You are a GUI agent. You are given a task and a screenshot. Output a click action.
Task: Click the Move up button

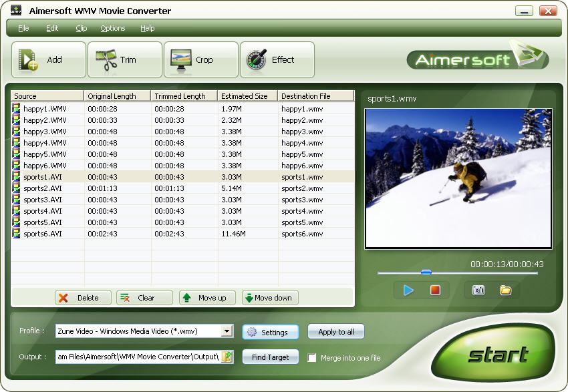pyautogui.click(x=208, y=298)
